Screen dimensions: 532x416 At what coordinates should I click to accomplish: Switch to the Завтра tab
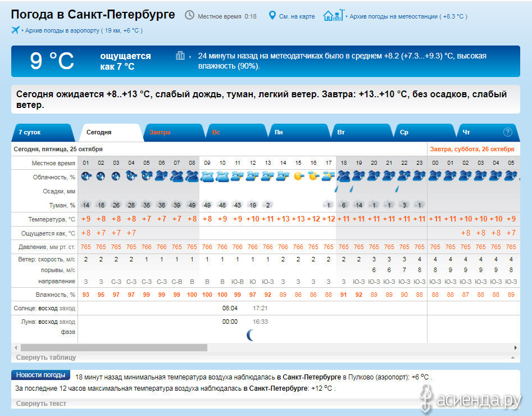pos(174,133)
